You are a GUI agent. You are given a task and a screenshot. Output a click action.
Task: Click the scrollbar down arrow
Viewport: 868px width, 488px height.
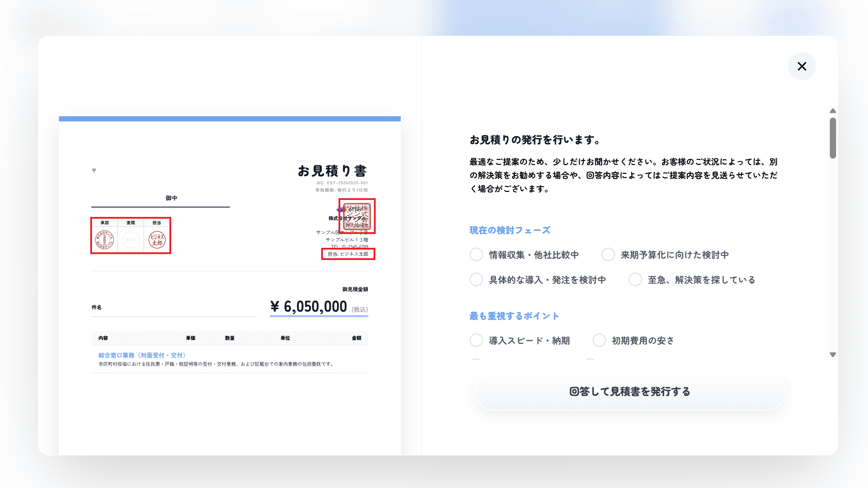tap(833, 355)
